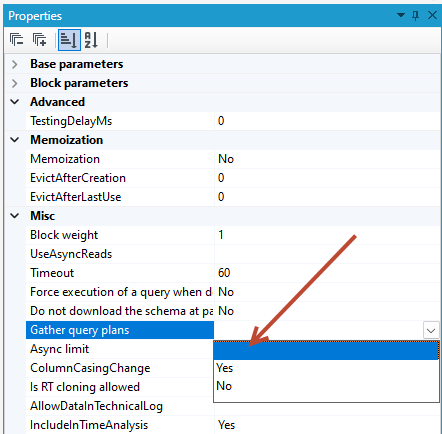Close the Properties panel

pyautogui.click(x=432, y=15)
